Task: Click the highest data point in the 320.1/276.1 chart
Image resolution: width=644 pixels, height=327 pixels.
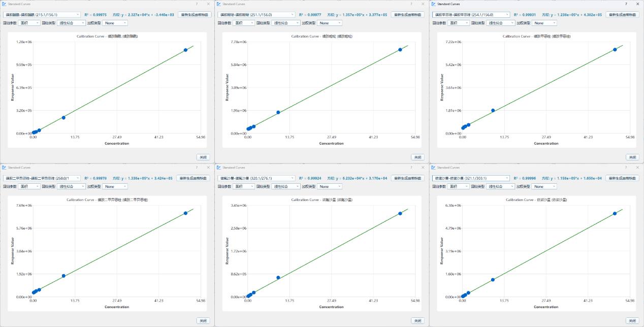Action: (x=400, y=213)
